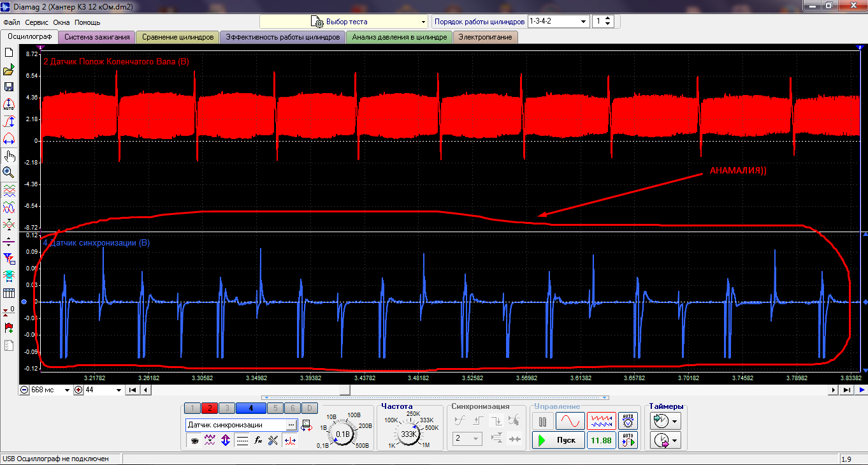The height and width of the screenshot is (465, 868).
Task: Open the Синхронизация channel 2 dropdown
Action: tap(466, 438)
